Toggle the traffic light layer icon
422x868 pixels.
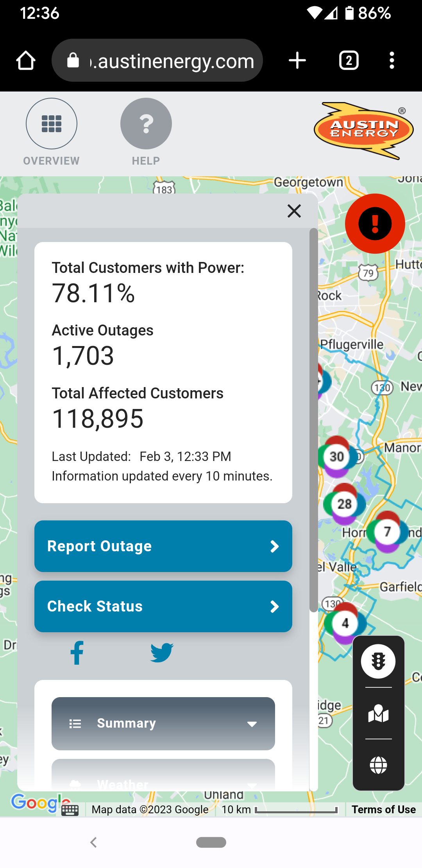point(378,662)
